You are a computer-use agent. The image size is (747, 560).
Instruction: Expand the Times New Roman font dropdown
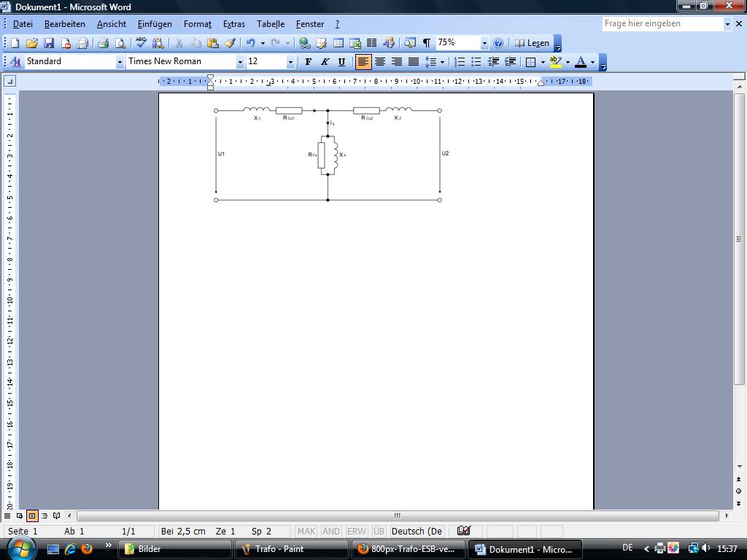click(x=240, y=62)
